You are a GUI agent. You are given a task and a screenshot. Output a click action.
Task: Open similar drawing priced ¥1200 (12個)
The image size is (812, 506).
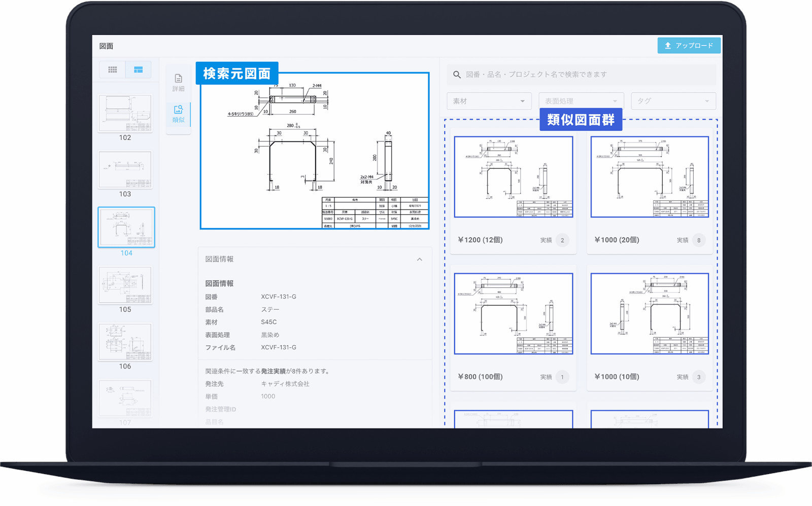pyautogui.click(x=513, y=177)
